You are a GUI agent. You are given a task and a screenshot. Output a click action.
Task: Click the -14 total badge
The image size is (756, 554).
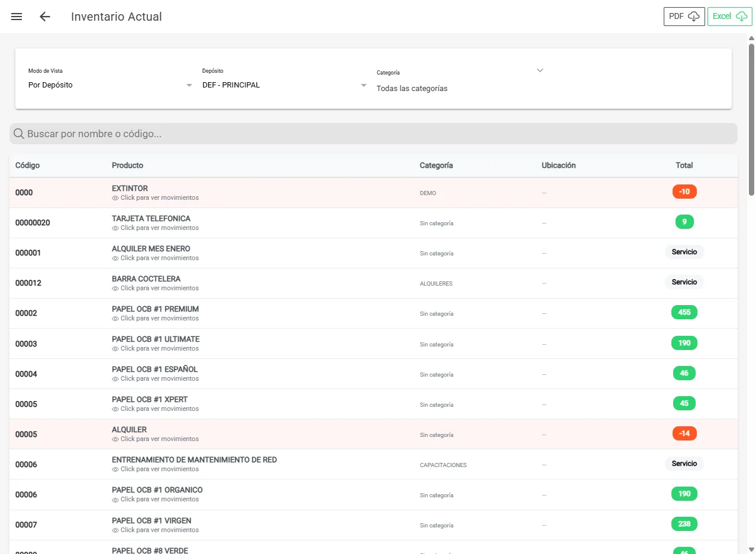(684, 433)
